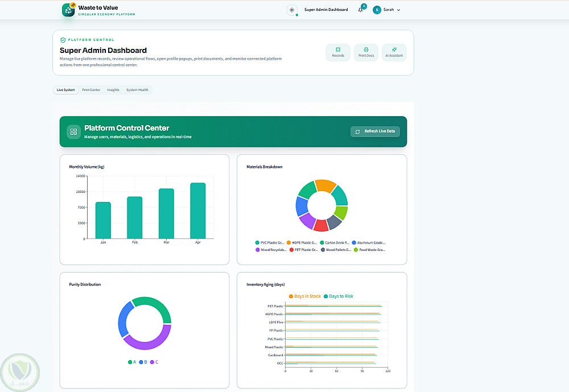Viewport: 569px width, 392px height.
Task: Click the Print Docs printer icon
Action: 366,49
